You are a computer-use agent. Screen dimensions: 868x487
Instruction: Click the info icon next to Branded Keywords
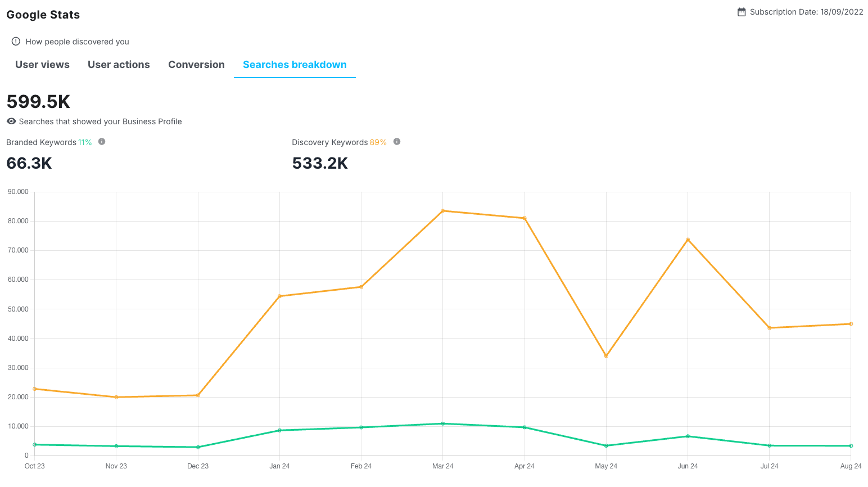[x=102, y=142]
